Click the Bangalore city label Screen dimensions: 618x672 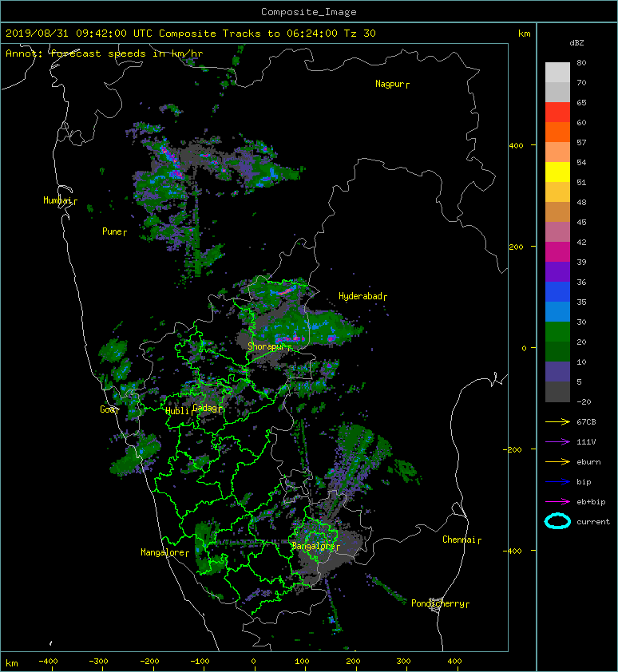[313, 546]
